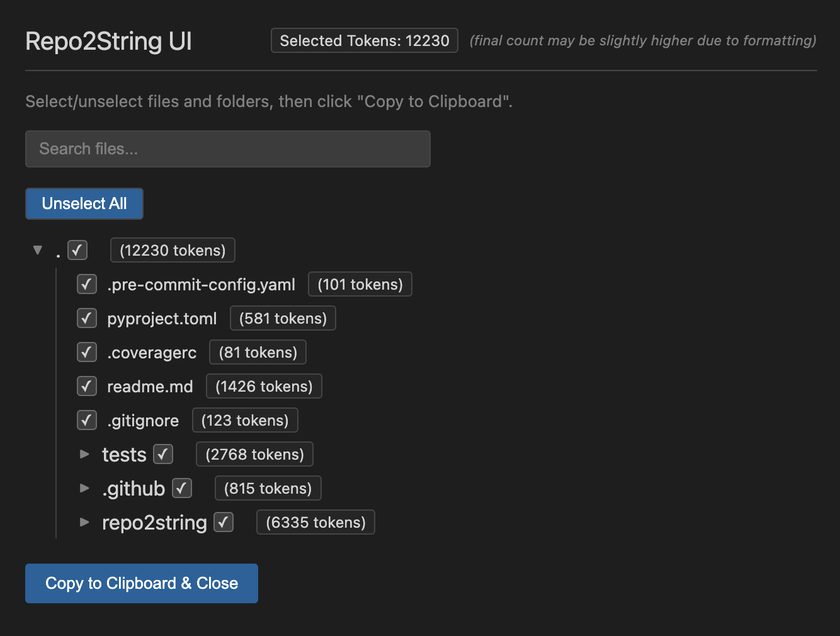This screenshot has height=636, width=840.
Task: Click the readme.md file name
Action: click(x=150, y=387)
